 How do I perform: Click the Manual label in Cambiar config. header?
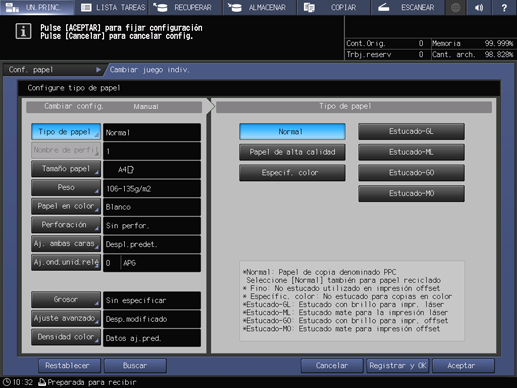tap(146, 107)
